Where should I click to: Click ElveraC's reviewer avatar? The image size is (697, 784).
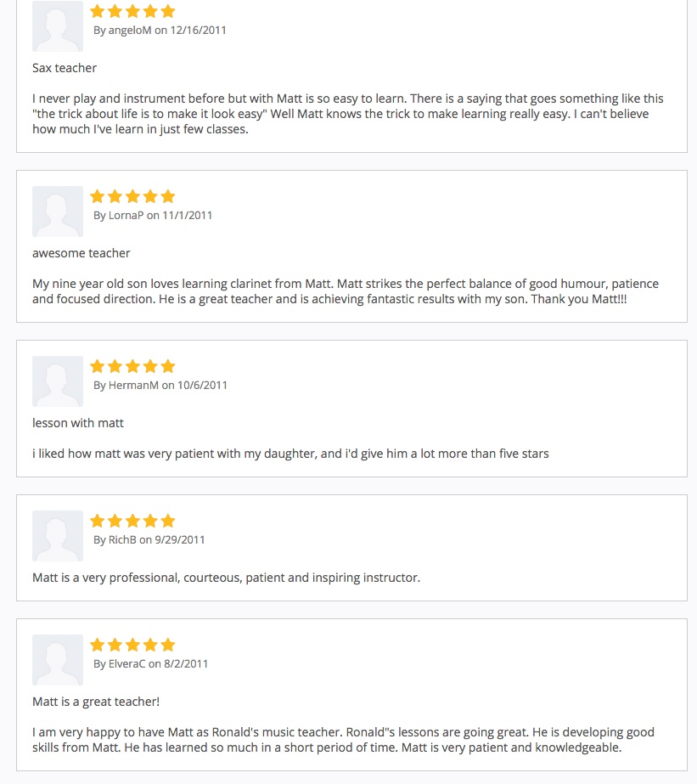[x=58, y=660]
